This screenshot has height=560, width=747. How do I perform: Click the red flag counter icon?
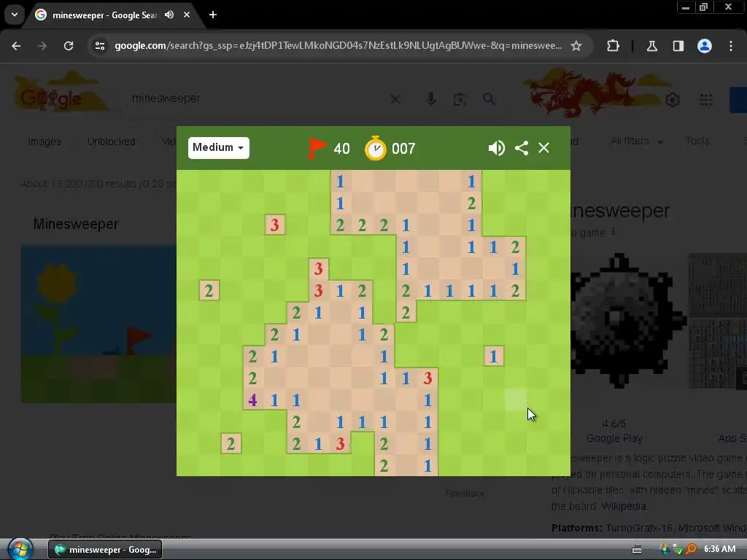[x=317, y=148]
